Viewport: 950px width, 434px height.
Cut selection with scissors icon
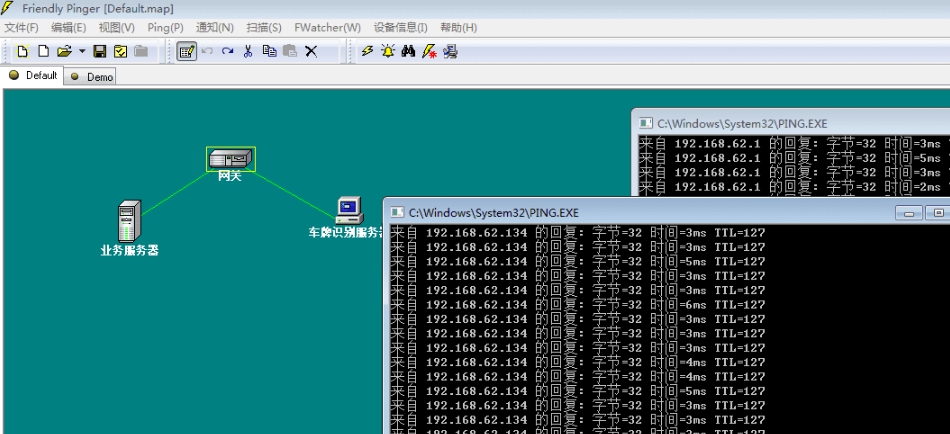248,51
